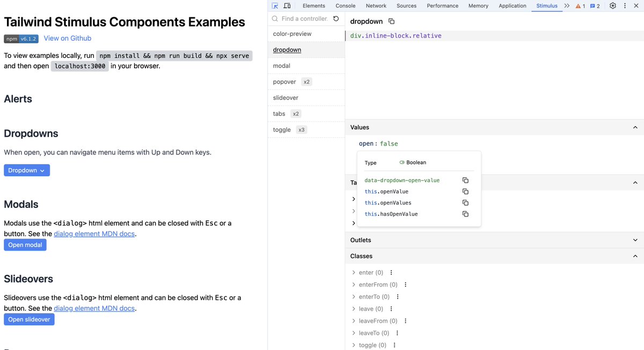The width and height of the screenshot is (644, 350).
Task: Select the slideover controller
Action: [x=306, y=98]
